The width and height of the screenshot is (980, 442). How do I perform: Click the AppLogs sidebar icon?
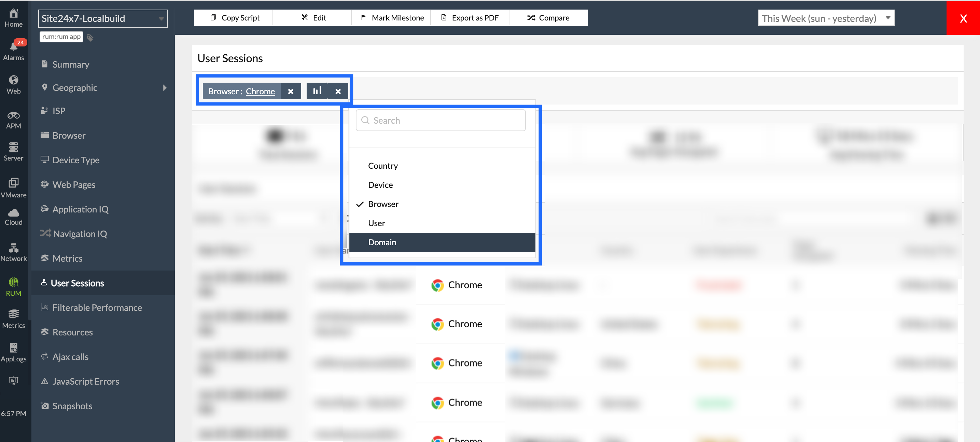13,348
